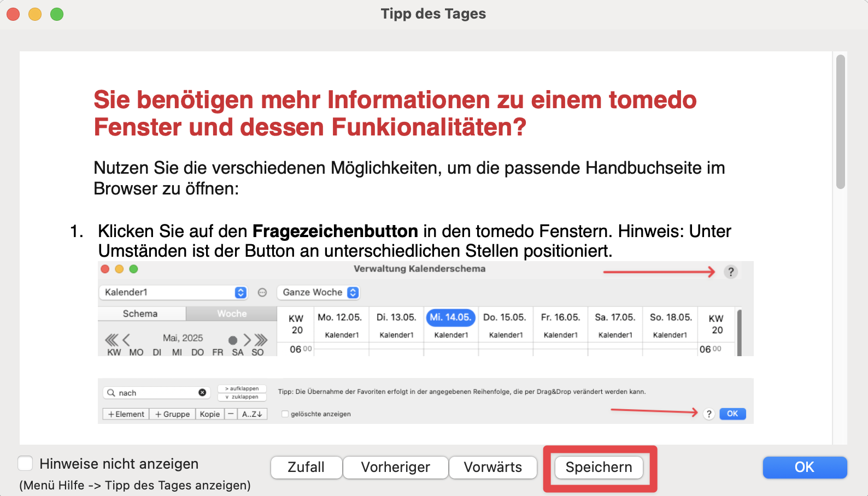Image resolution: width=868 pixels, height=496 pixels.
Task: Click the circular options icon beside Kalender1
Action: click(x=262, y=293)
